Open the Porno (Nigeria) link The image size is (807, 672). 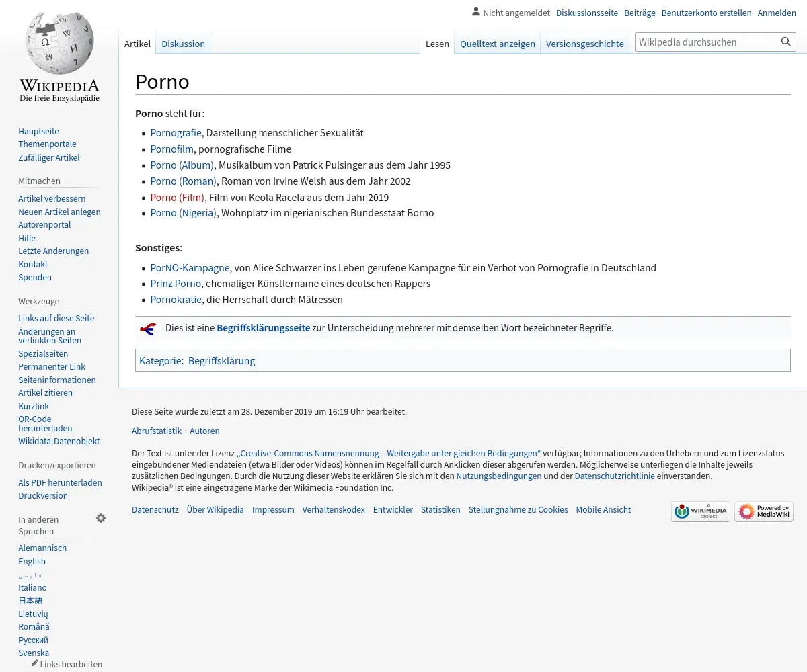point(183,212)
